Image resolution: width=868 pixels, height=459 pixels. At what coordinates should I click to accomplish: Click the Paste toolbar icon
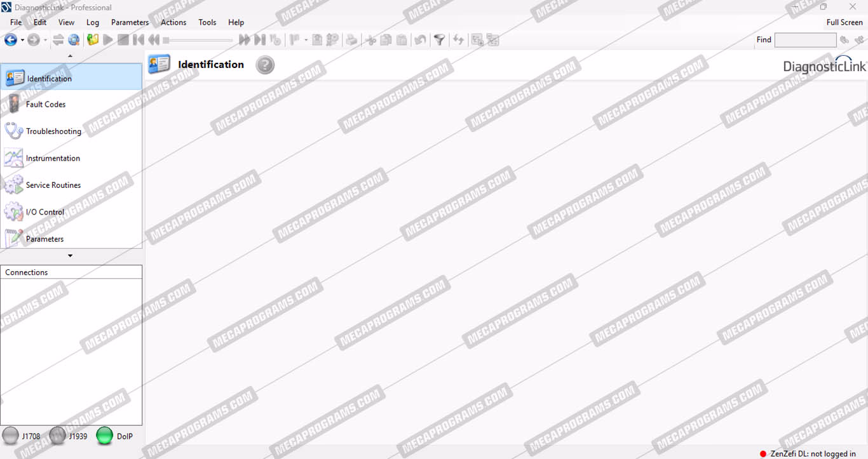click(x=402, y=40)
